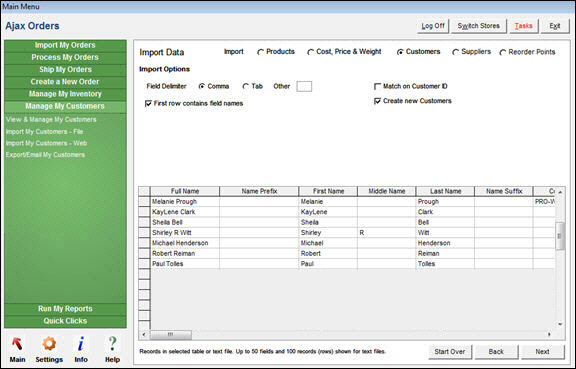Enable Match on Customer ID checkbox
Image resolution: width=576 pixels, height=369 pixels.
pyautogui.click(x=377, y=86)
